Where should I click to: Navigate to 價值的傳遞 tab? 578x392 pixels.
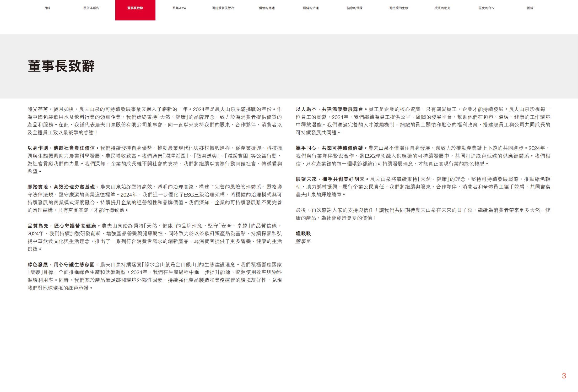[267, 8]
